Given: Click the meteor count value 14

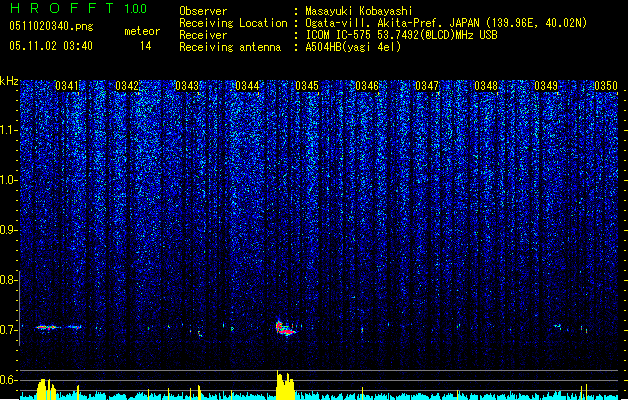Looking at the screenshot, I should (146, 46).
